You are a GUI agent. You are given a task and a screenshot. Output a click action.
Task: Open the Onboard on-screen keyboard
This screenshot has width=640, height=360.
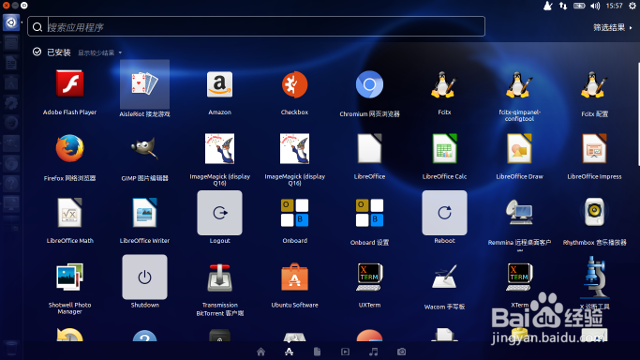(295, 213)
